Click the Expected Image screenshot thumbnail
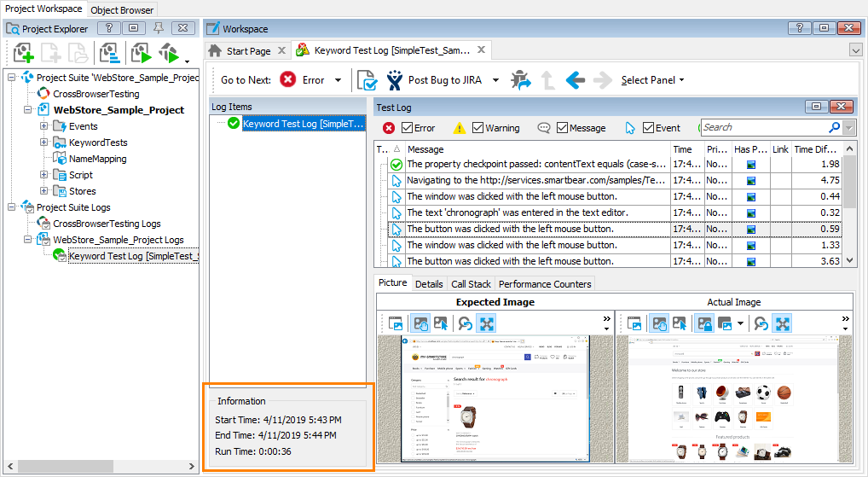This screenshot has width=868, height=477. point(495,399)
